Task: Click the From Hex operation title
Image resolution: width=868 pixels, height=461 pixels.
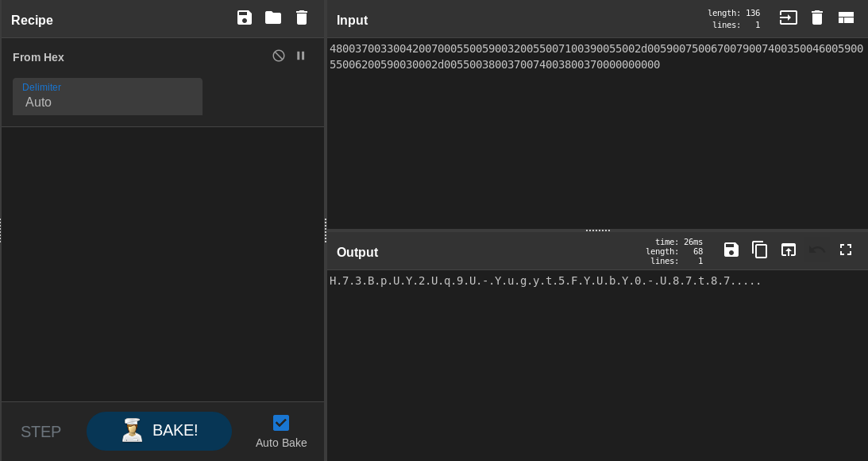Action: (38, 57)
